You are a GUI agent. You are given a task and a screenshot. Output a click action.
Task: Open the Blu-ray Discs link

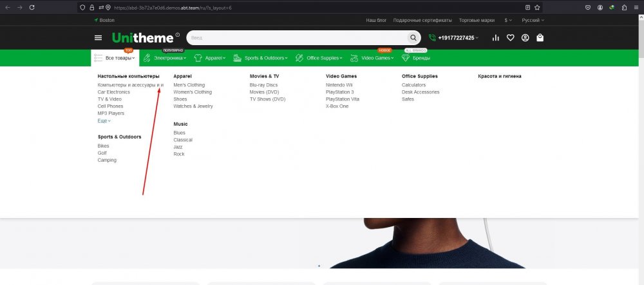click(x=263, y=84)
